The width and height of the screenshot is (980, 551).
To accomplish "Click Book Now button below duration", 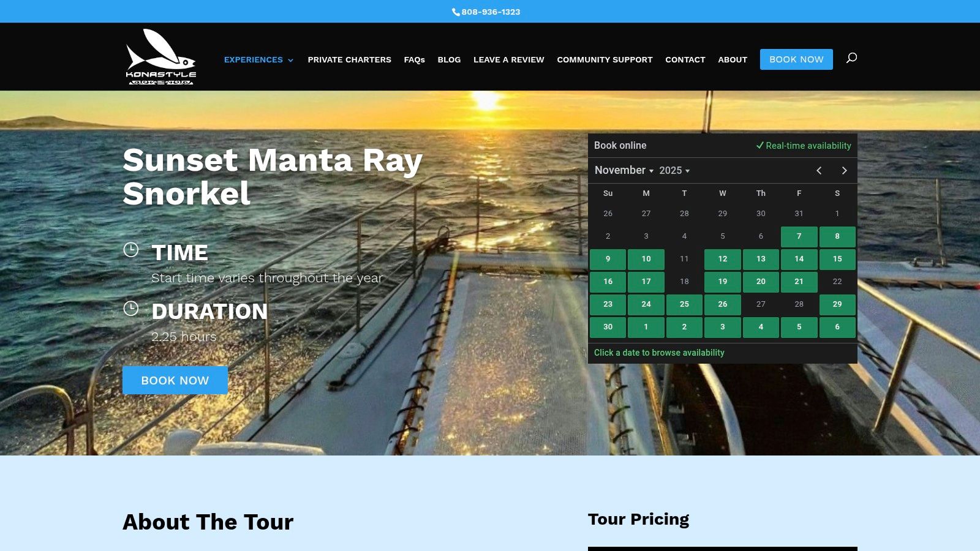I will (175, 380).
